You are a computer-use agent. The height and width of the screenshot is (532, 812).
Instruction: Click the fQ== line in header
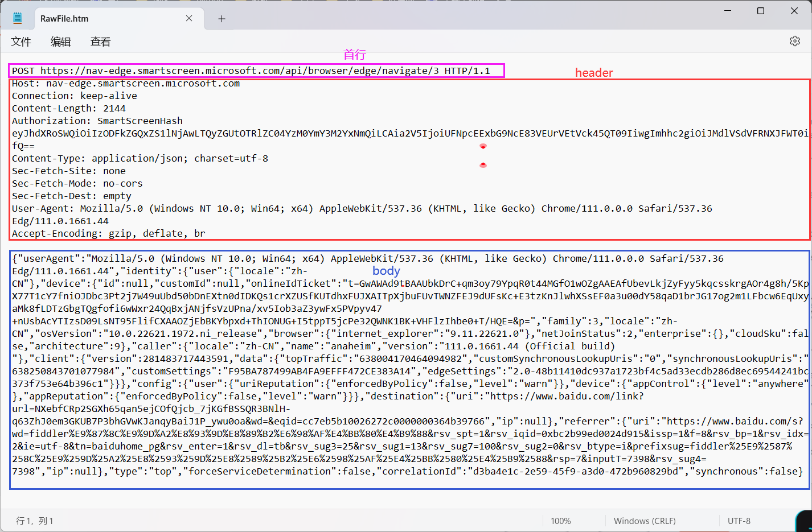coord(23,146)
